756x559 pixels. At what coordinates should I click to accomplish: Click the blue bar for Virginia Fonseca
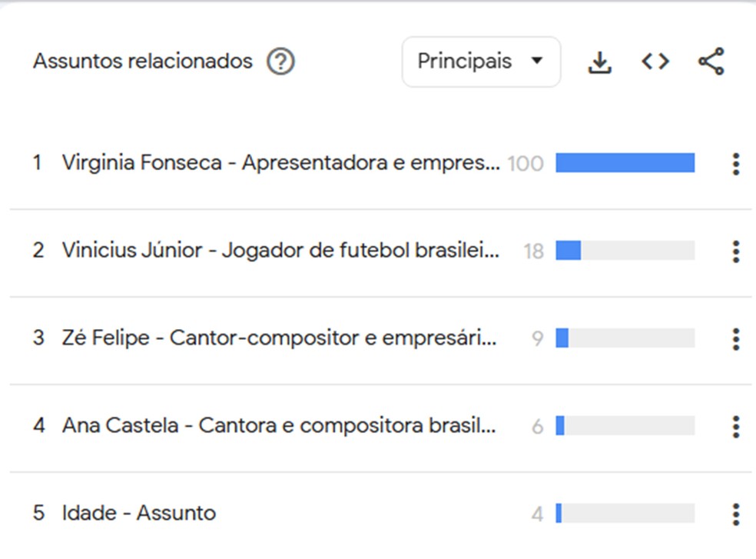pyautogui.click(x=625, y=163)
